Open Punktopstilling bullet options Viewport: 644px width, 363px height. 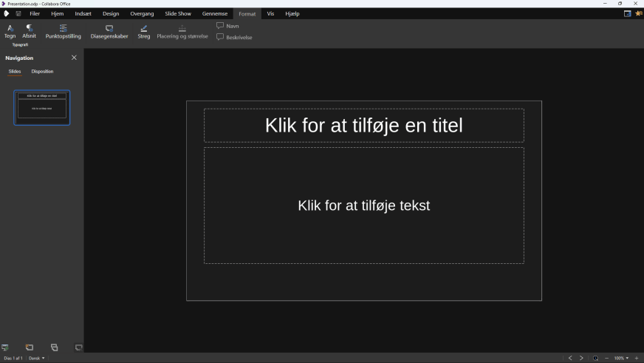64,31
